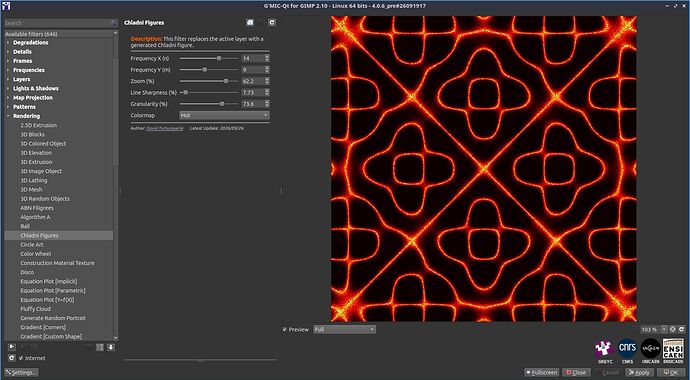Click the Zoom (%) slider
Viewport: 690px width, 380px height.
coord(209,81)
